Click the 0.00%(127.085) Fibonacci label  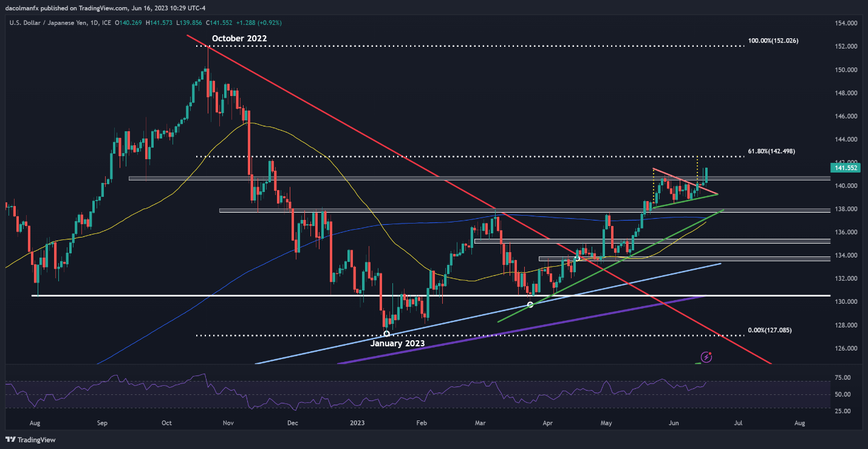pos(770,330)
